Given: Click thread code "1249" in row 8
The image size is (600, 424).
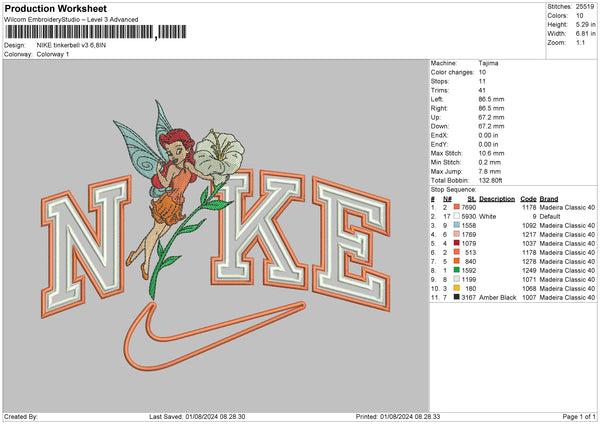Looking at the screenshot, I should 529,270.
